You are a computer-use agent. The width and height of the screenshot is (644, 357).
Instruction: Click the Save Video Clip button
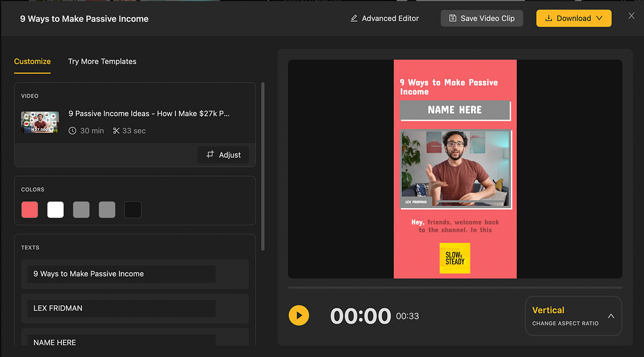(482, 18)
